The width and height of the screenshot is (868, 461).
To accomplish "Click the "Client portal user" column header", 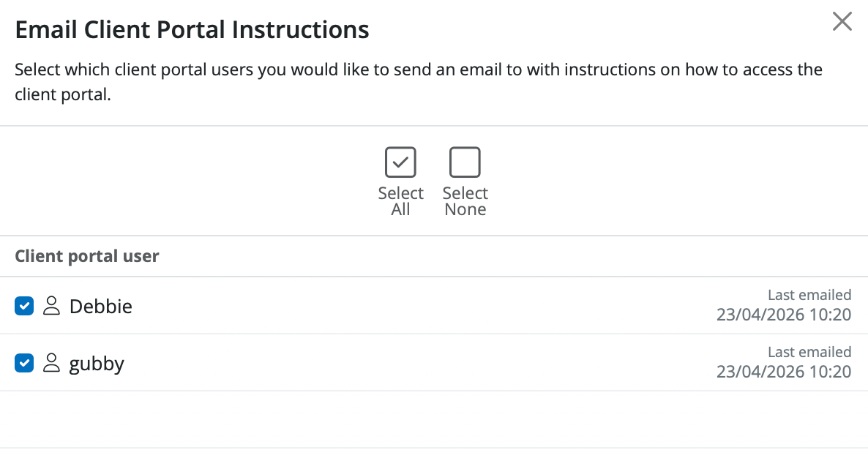I will [x=87, y=256].
